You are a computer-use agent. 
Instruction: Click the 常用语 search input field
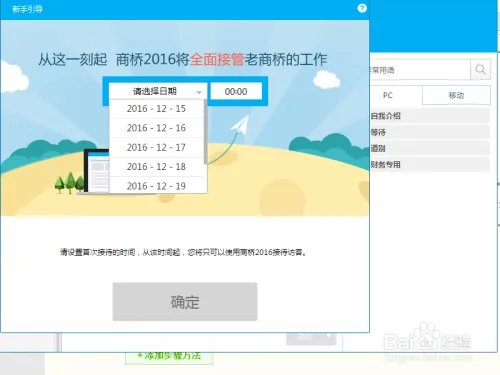point(419,70)
